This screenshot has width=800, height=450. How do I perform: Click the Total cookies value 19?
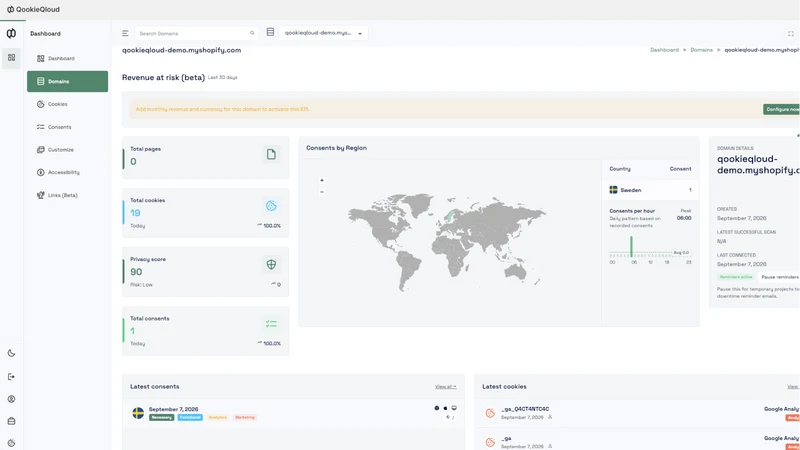click(135, 213)
